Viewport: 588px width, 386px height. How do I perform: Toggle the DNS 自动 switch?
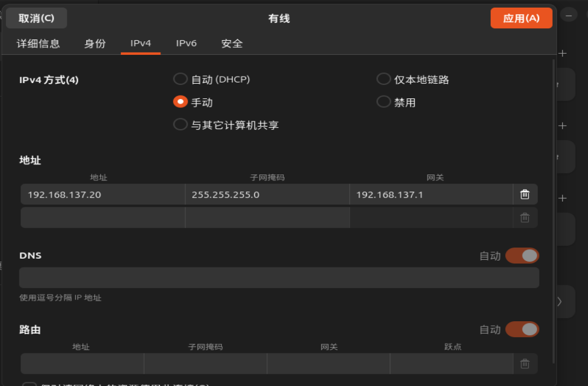(x=522, y=256)
